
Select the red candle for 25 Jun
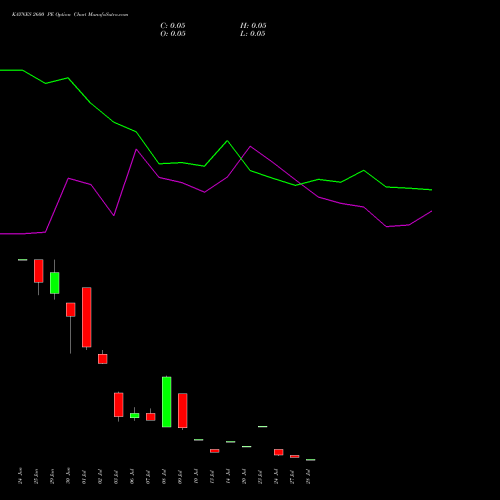pyautogui.click(x=39, y=271)
